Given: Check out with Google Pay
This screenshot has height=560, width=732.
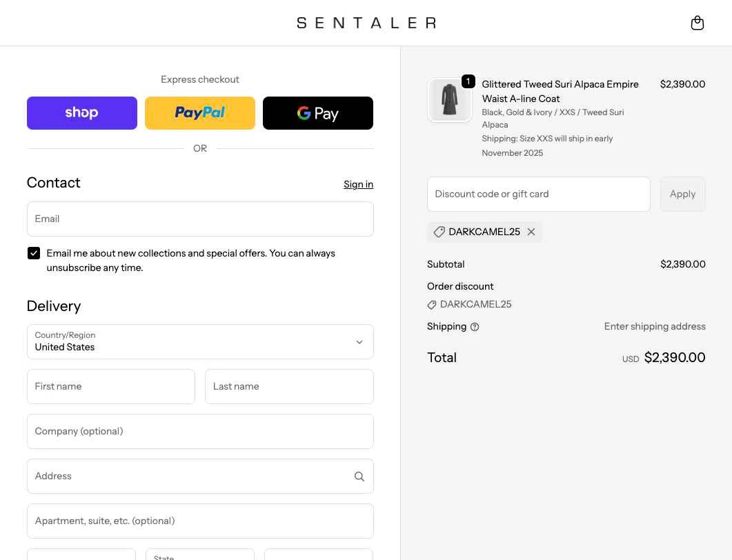Looking at the screenshot, I should pyautogui.click(x=318, y=113).
